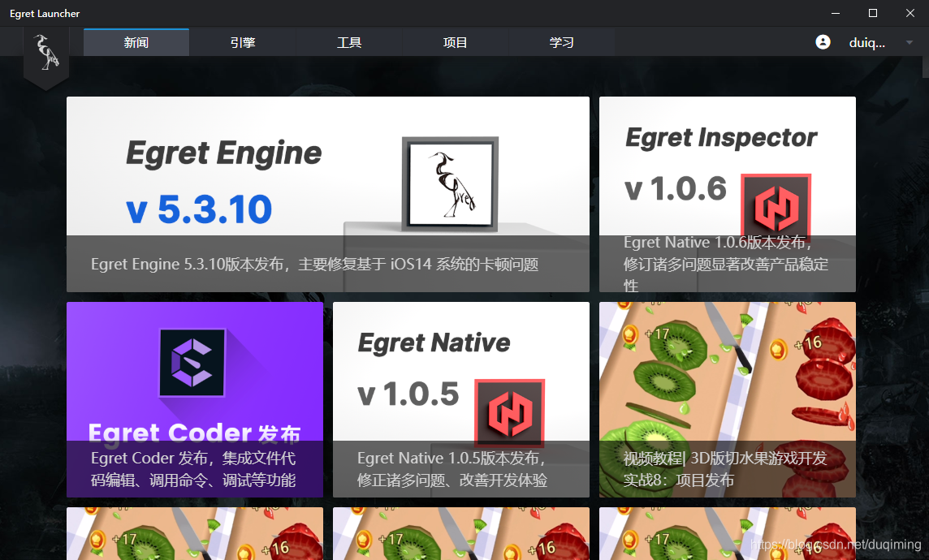Open the duiq... username menu
The height and width of the screenshot is (560, 929).
tap(866, 43)
